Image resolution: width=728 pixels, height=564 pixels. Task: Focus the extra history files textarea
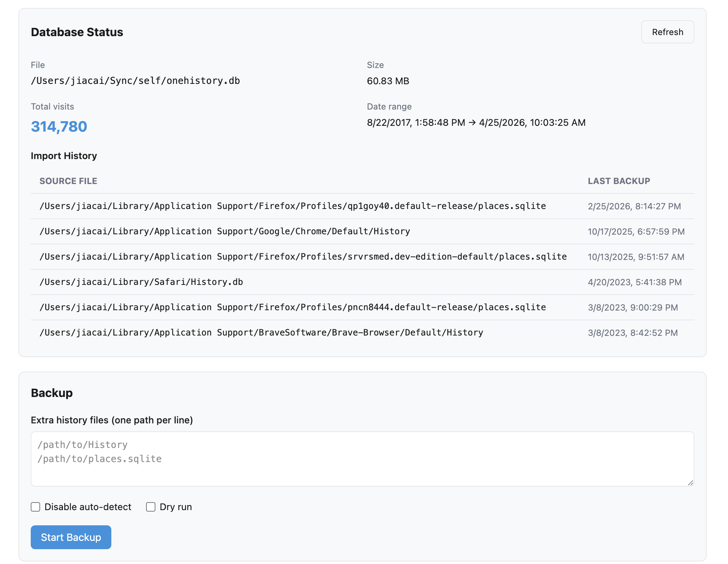tap(362, 459)
